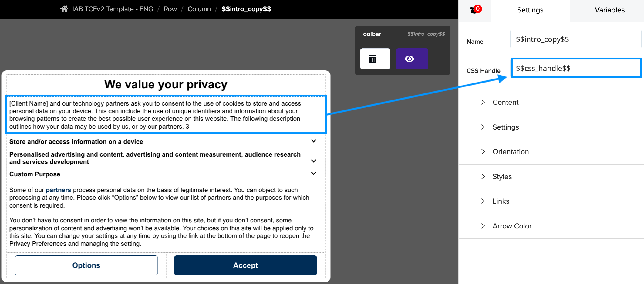Image resolution: width=644 pixels, height=284 pixels.
Task: Click the CSS Handle input field
Action: click(x=576, y=68)
